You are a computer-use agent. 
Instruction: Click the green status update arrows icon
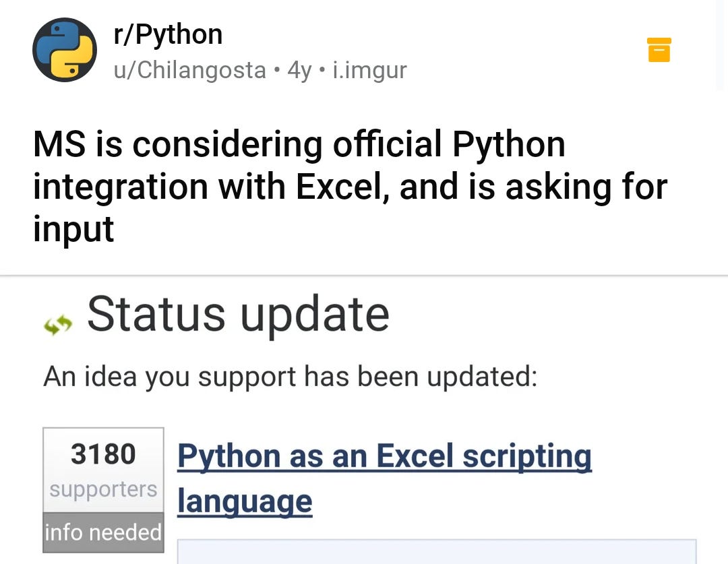click(58, 326)
